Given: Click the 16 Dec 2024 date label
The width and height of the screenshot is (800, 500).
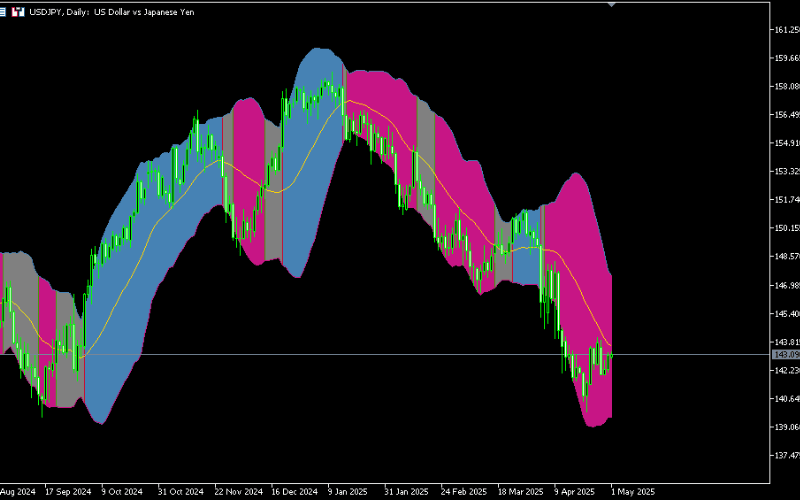Looking at the screenshot, I should click(295, 492).
